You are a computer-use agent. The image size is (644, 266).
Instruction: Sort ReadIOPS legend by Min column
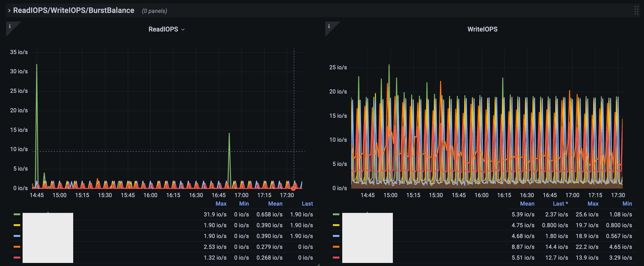coord(244,204)
